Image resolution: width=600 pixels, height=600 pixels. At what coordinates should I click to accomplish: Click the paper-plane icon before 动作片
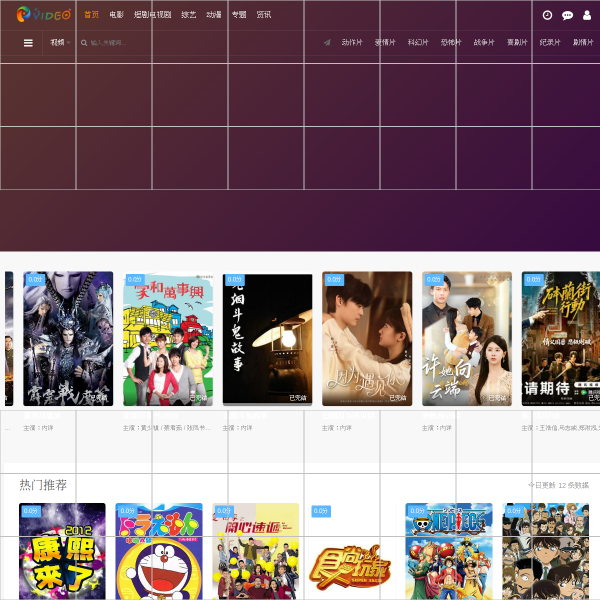(x=327, y=42)
